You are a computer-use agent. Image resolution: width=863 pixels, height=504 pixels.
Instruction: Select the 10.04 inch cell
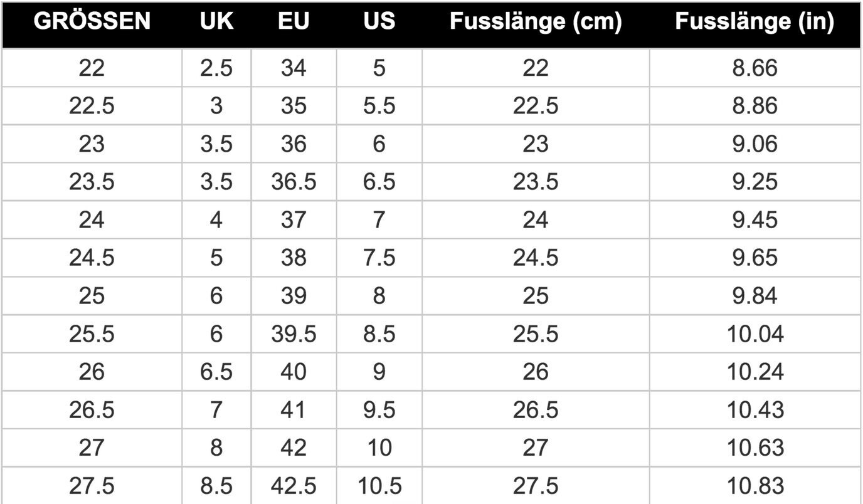(x=754, y=334)
